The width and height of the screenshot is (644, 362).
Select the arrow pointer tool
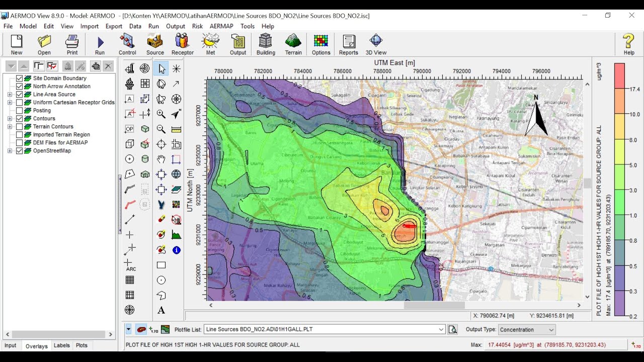point(161,69)
